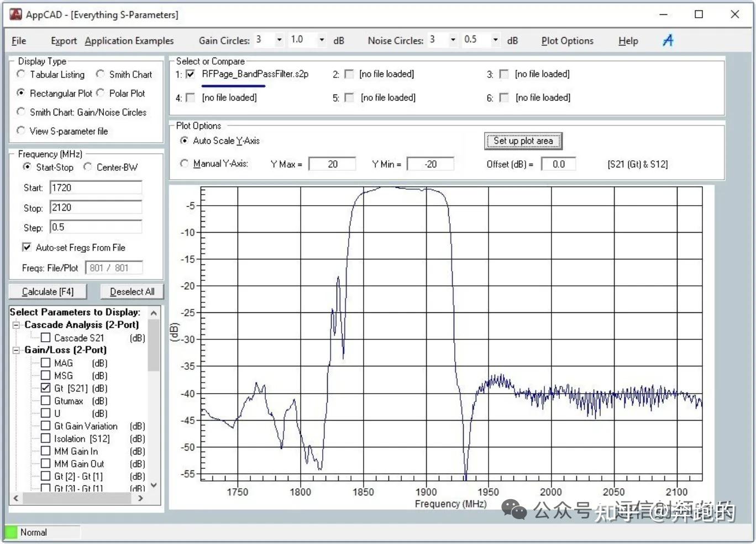Screen dimensions: 756x544
Task: Enable the MAG (dB) parameter checkbox
Action: point(46,363)
